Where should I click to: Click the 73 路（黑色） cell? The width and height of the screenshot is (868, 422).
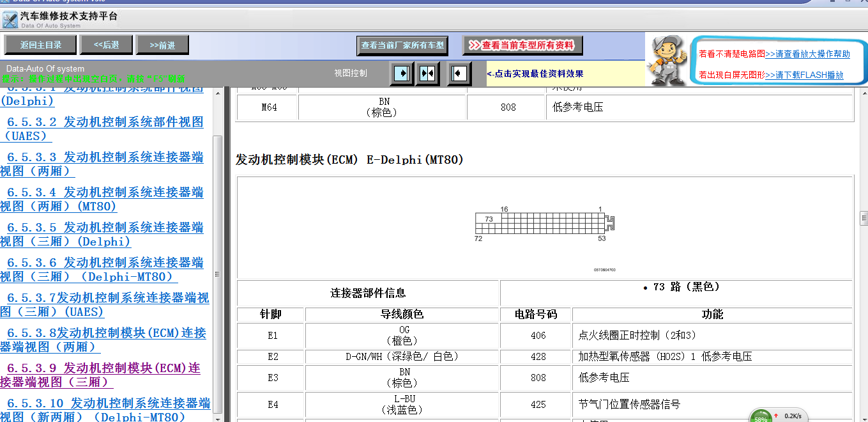click(676, 293)
